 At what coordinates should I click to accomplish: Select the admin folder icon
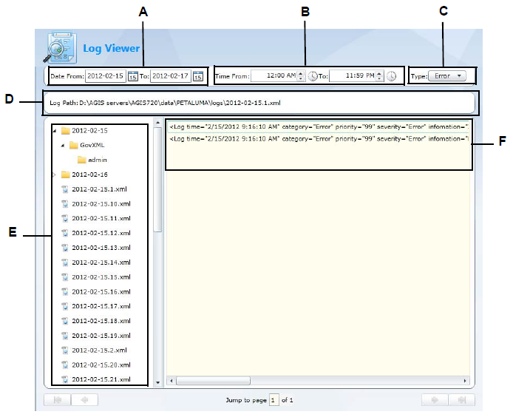82,160
